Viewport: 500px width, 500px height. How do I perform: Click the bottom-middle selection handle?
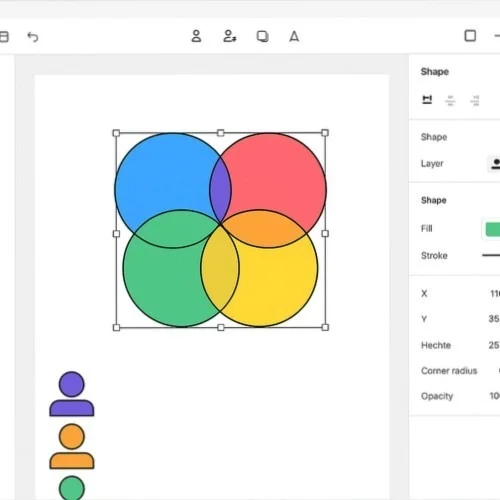(x=221, y=328)
